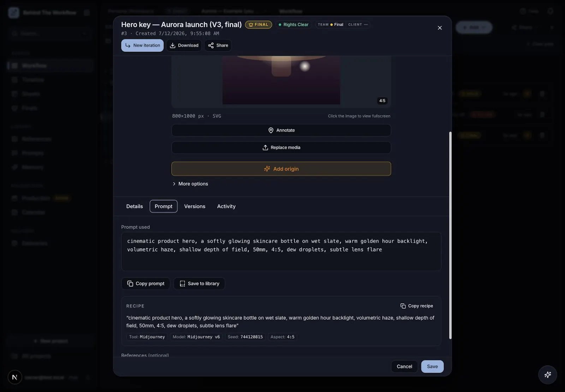Click Replace media
This screenshot has width=565, height=392.
click(281, 147)
